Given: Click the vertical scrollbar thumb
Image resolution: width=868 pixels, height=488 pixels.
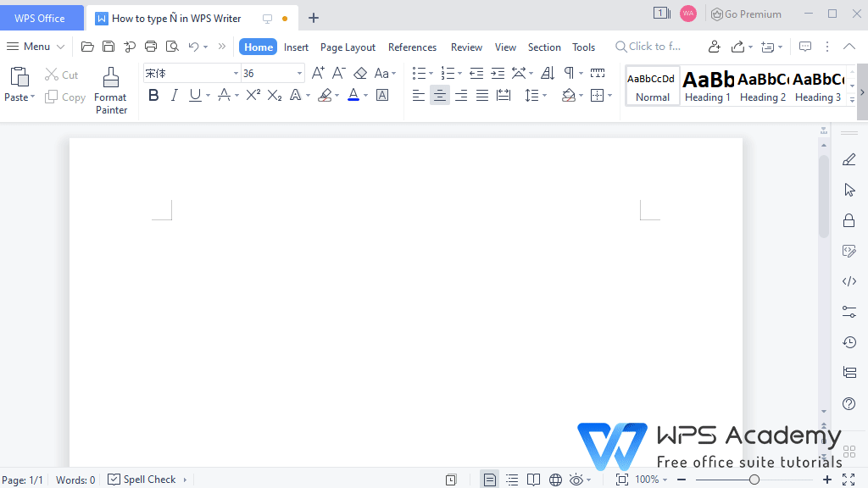Looking at the screenshot, I should pos(824,197).
